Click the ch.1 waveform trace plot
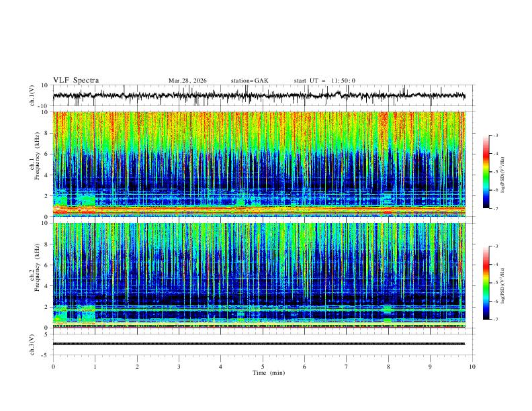Screen dimensions: 532x411 (x=259, y=95)
